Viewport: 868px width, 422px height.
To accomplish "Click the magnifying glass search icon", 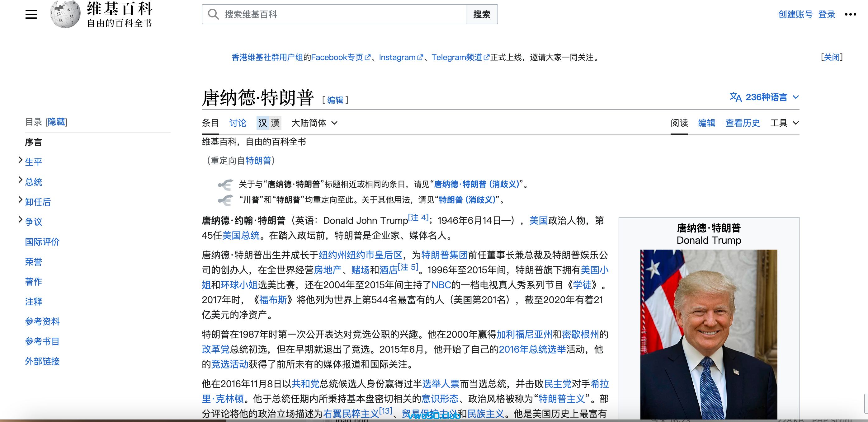I will point(213,14).
